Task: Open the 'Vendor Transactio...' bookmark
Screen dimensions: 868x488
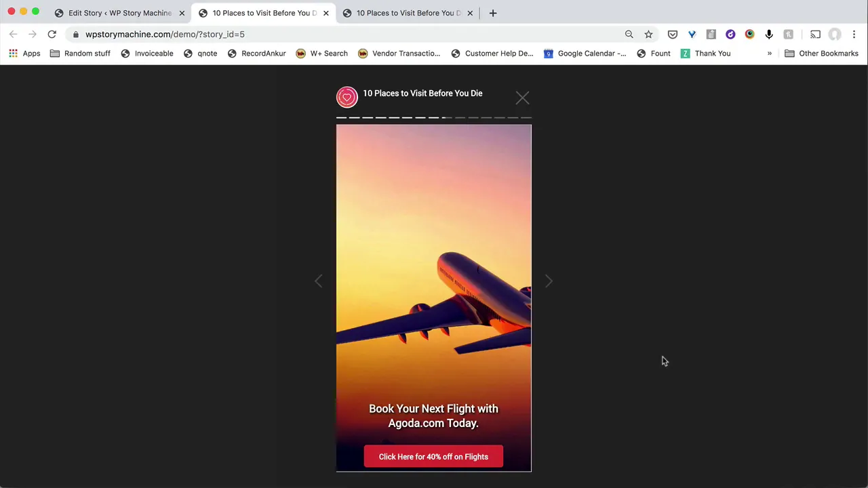Action: coord(399,54)
